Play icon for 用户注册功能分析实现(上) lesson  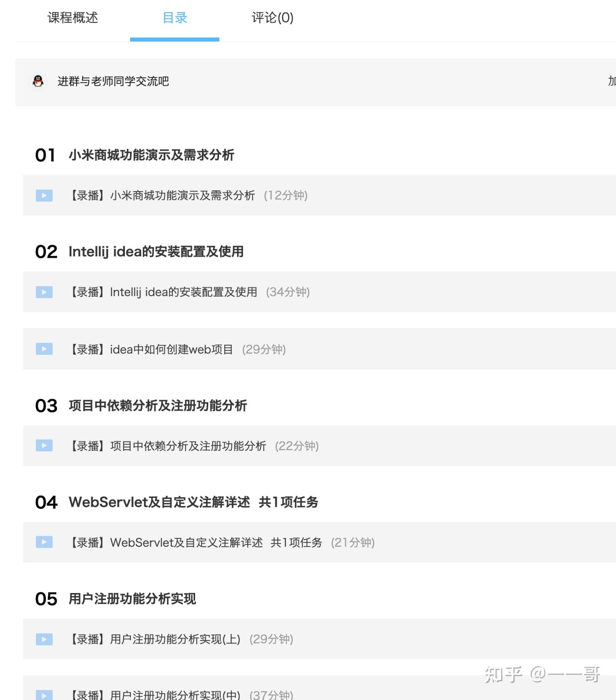coord(44,639)
